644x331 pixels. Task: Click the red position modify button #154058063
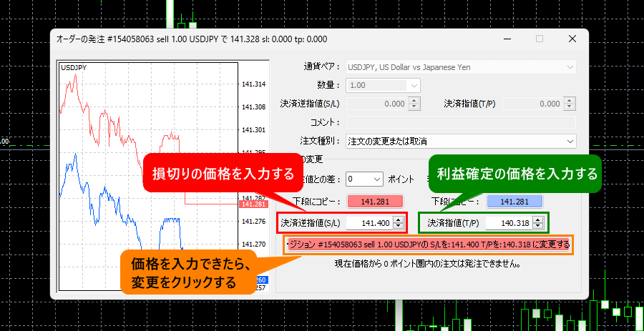[429, 245]
